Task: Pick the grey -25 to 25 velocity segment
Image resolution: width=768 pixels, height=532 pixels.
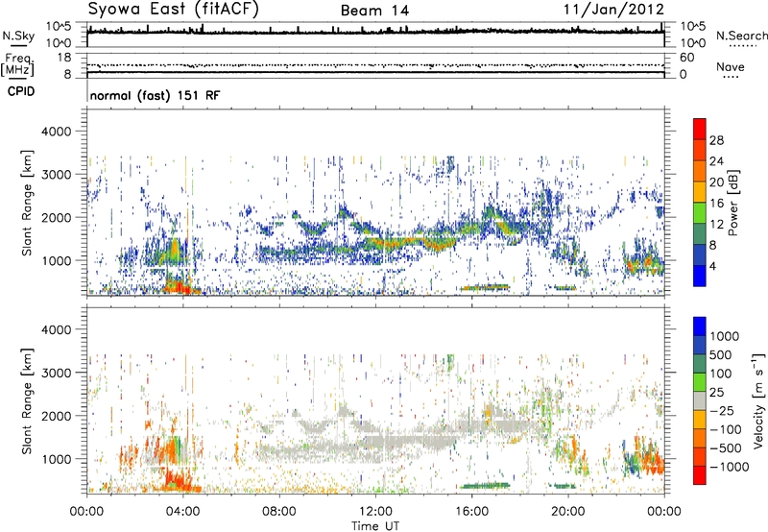Action: pyautogui.click(x=700, y=400)
